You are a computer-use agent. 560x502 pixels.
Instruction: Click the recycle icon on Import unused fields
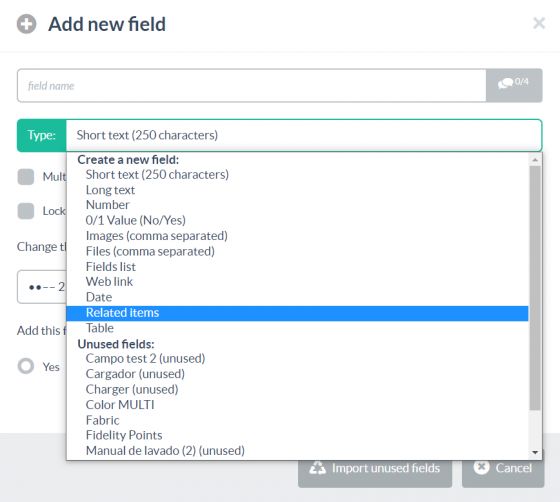(318, 468)
